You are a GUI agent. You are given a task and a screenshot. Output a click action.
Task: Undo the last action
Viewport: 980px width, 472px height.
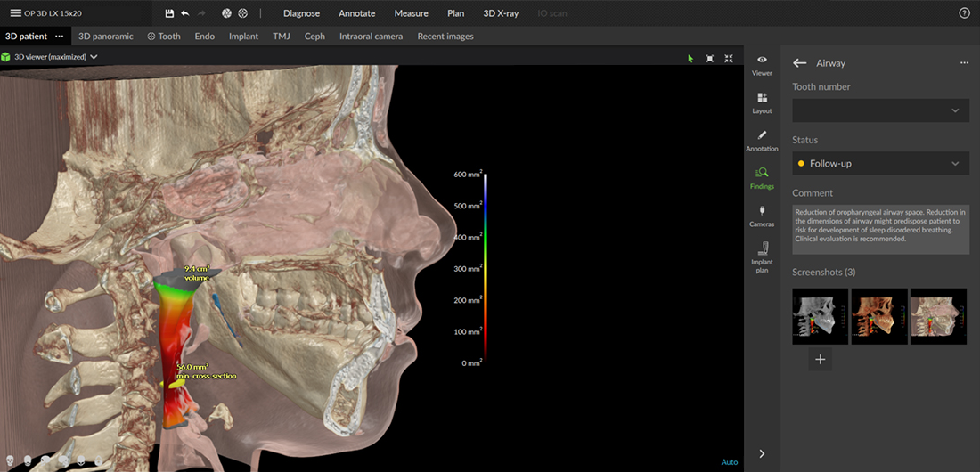pos(184,13)
